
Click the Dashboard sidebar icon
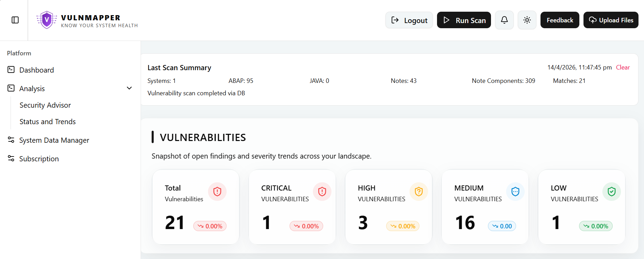[x=11, y=70]
